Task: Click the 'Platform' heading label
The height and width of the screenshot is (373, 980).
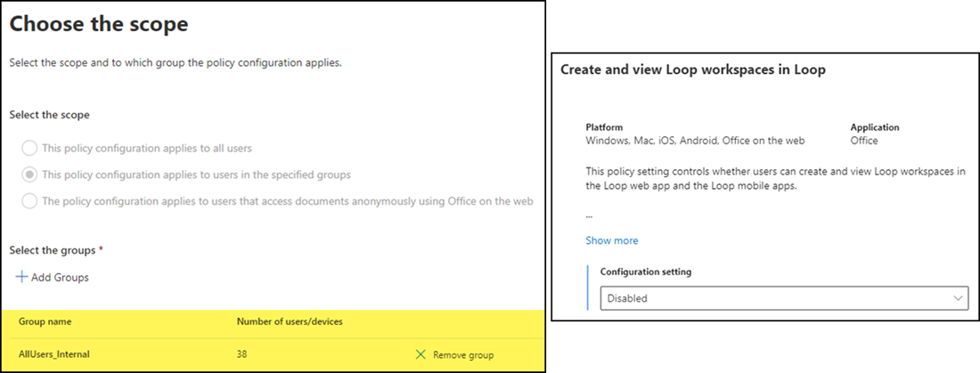Action: click(x=604, y=126)
